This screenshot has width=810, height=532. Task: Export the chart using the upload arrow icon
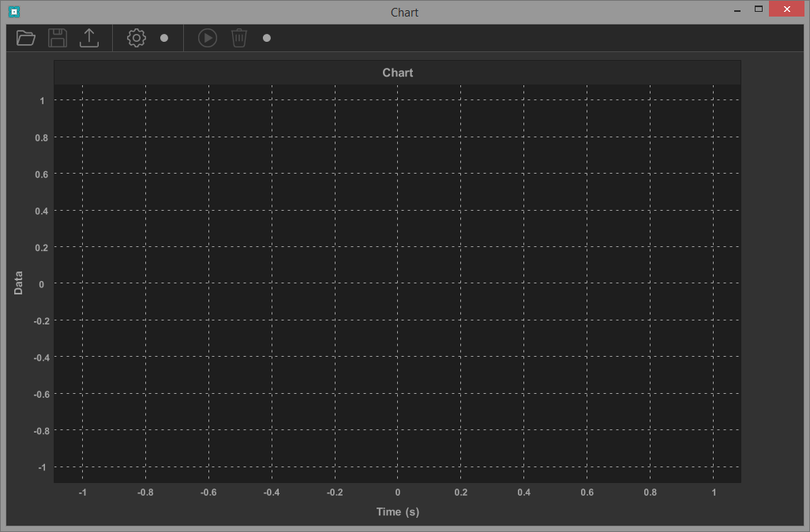(x=89, y=38)
